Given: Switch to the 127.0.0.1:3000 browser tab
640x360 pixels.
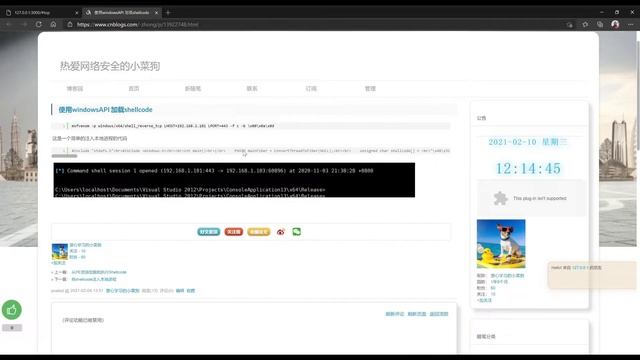Looking at the screenshot, I should [41, 13].
